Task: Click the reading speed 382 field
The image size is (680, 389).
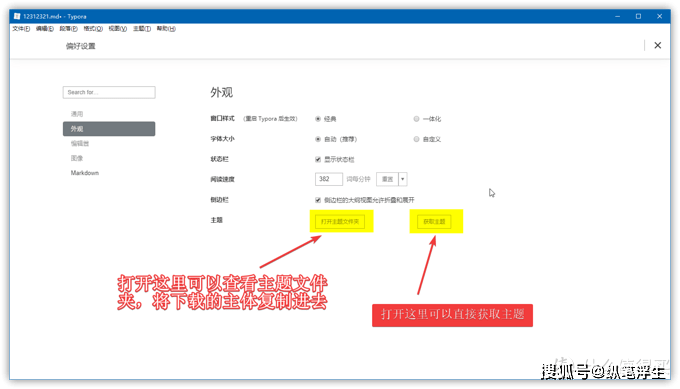Action: 329,179
